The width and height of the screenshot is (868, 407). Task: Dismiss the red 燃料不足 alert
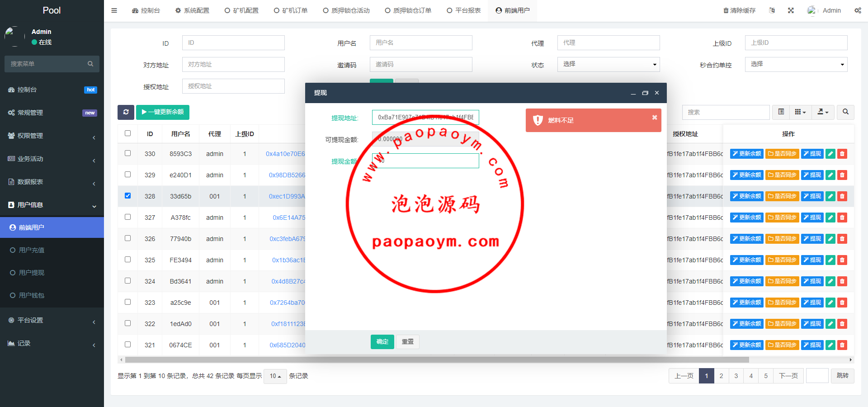654,118
